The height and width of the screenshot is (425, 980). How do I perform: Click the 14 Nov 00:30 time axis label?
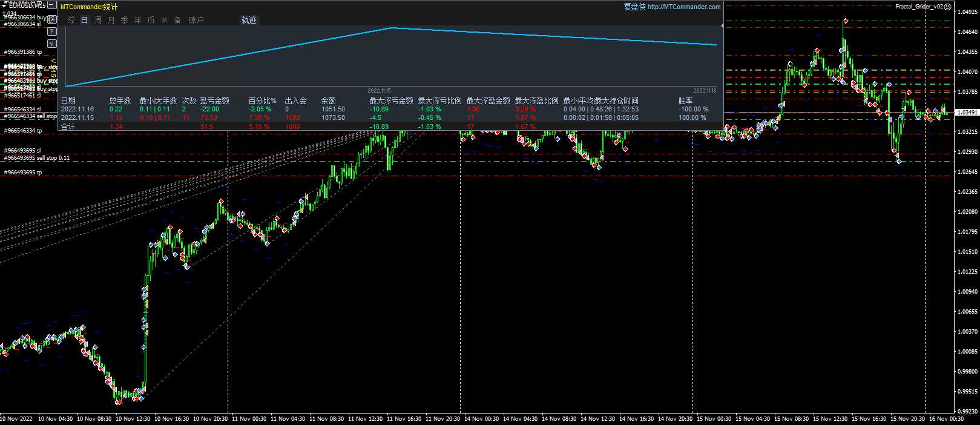coord(481,418)
